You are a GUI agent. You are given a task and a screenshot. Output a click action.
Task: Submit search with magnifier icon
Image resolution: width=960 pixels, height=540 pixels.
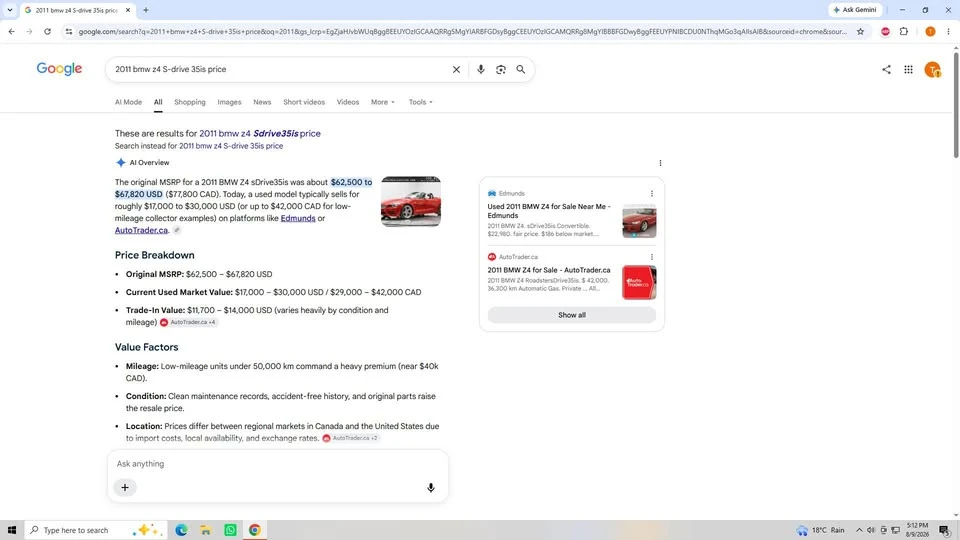[x=520, y=69]
